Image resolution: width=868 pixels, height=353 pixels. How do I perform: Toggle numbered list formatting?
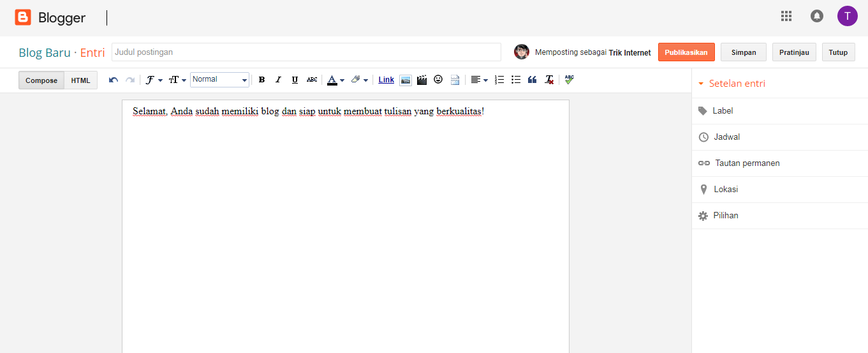[x=499, y=80]
